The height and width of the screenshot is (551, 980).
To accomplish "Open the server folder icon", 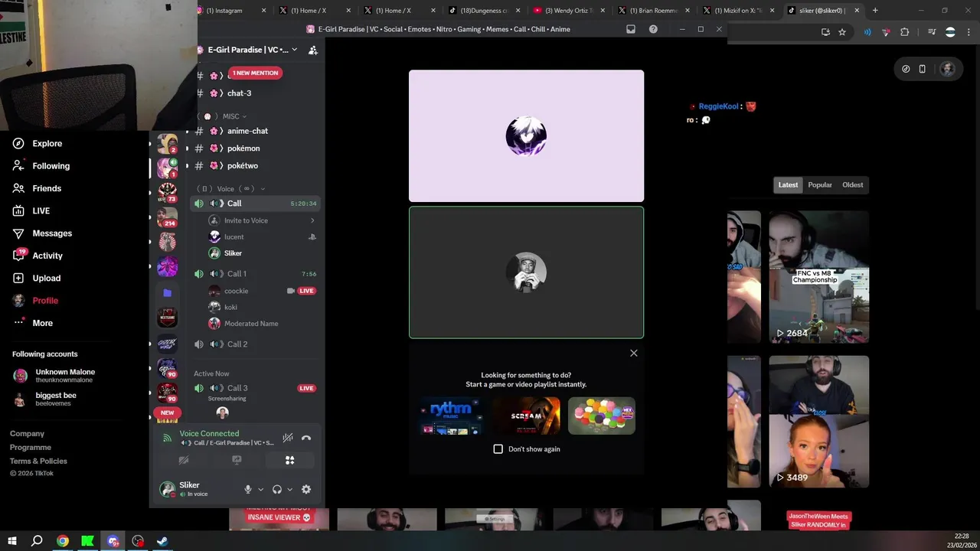I will pyautogui.click(x=167, y=292).
